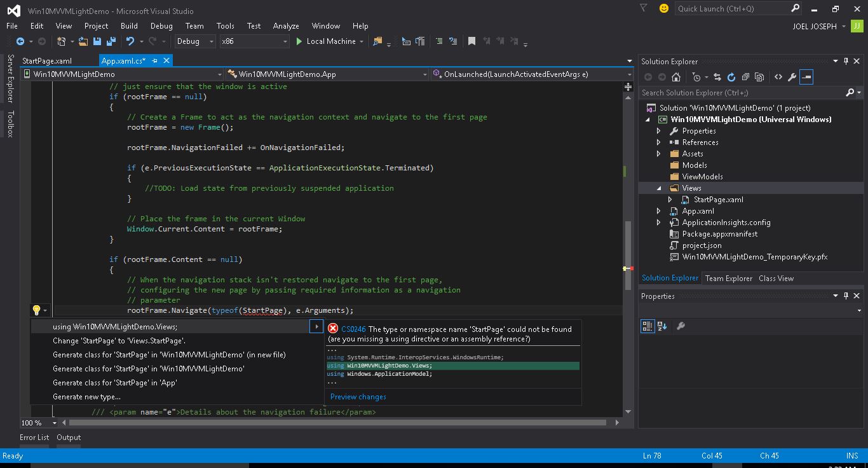Click the Find in Files toolbar icon

pos(377,41)
